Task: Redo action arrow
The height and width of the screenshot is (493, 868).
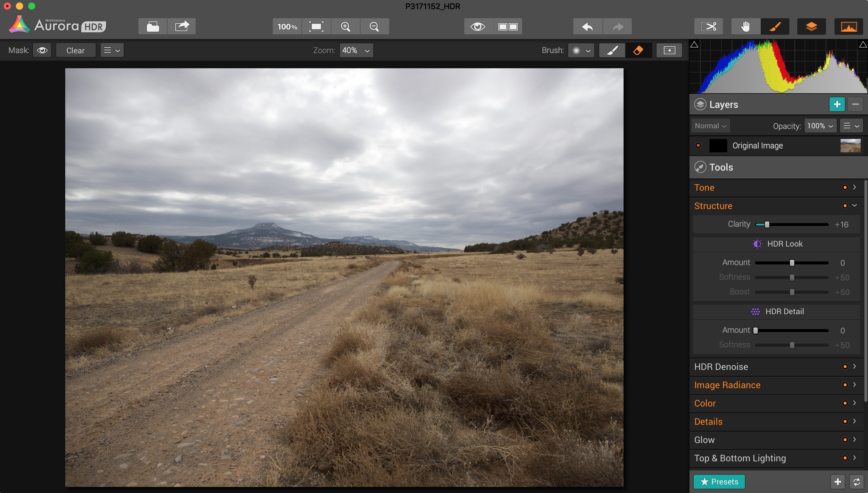Action: coord(617,26)
